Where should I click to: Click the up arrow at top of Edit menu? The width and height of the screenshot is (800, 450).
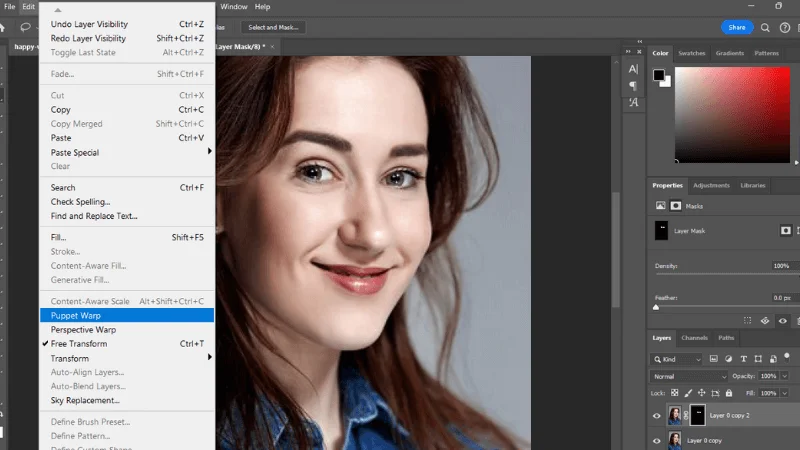pyautogui.click(x=58, y=10)
